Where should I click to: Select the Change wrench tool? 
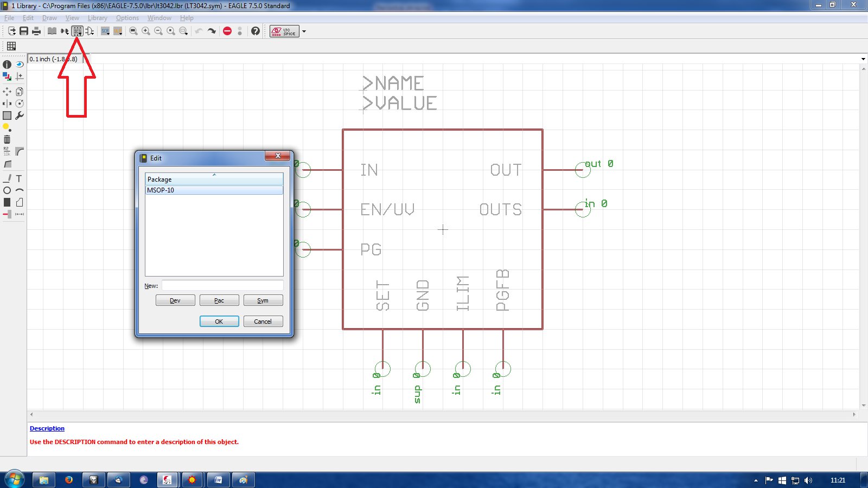(x=20, y=115)
